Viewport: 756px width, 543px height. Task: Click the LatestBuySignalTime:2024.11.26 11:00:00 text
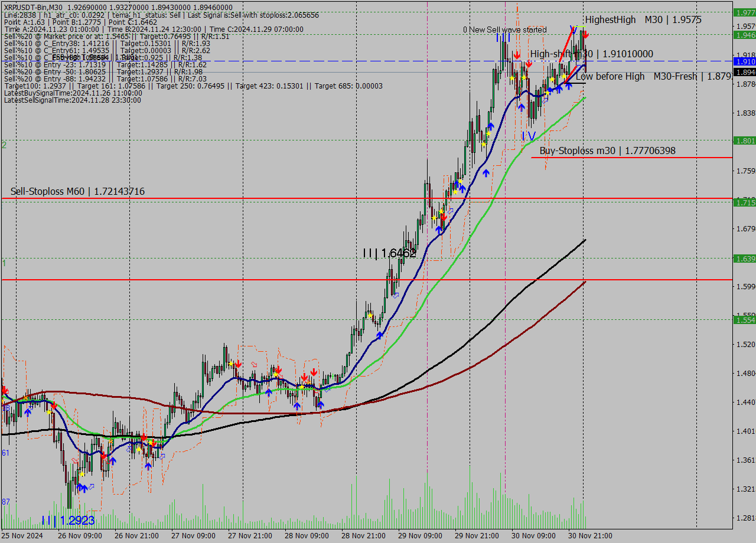coord(73,93)
